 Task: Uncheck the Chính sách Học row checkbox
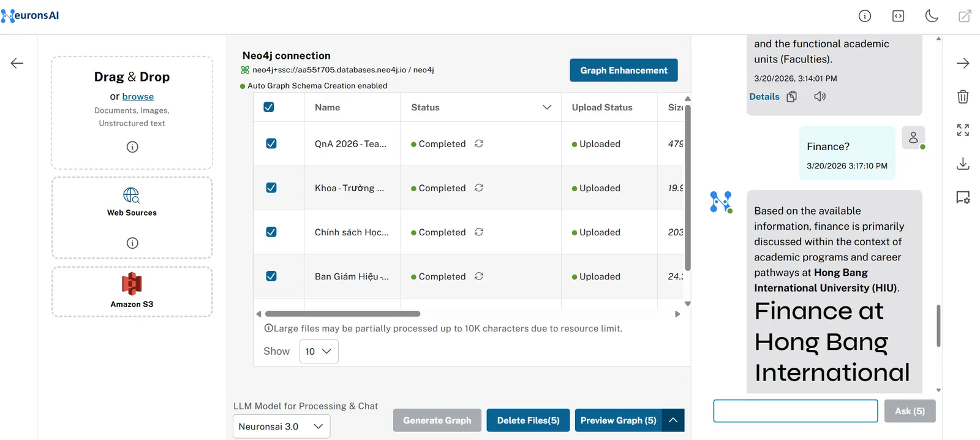click(271, 232)
